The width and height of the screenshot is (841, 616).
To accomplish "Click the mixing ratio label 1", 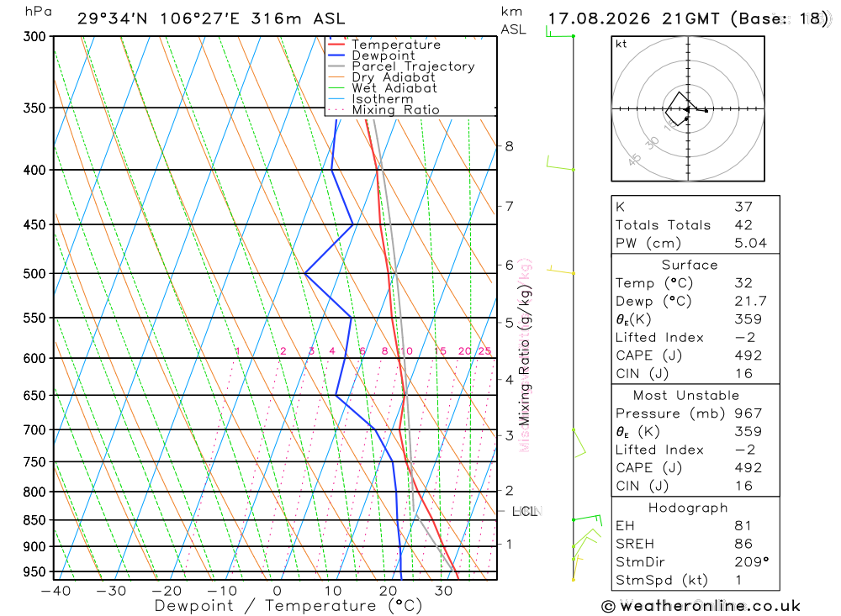I will tap(238, 351).
